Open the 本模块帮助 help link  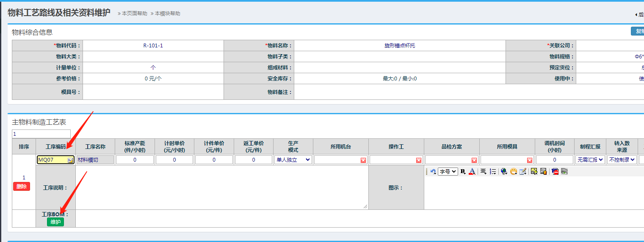167,14
